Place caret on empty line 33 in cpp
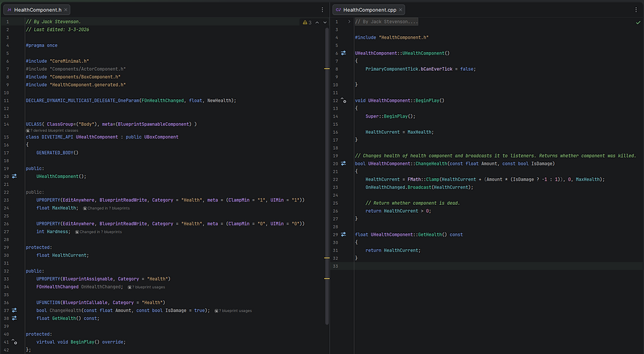 (497, 266)
